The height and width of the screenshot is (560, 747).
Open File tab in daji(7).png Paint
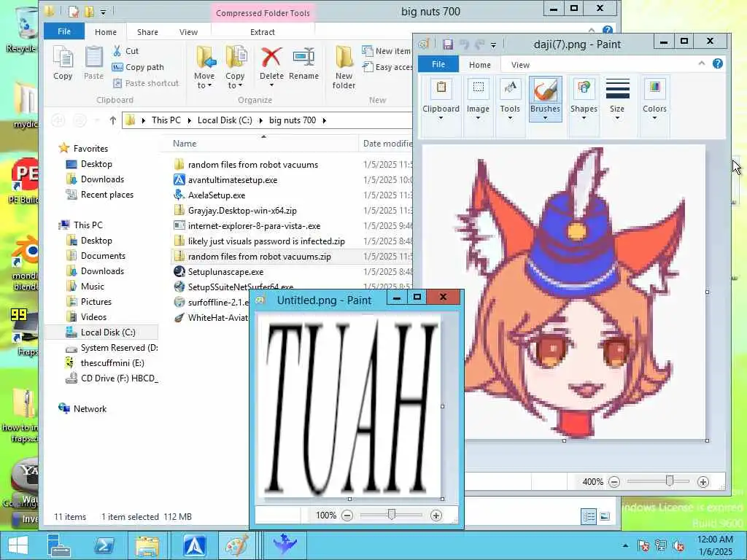pos(438,64)
